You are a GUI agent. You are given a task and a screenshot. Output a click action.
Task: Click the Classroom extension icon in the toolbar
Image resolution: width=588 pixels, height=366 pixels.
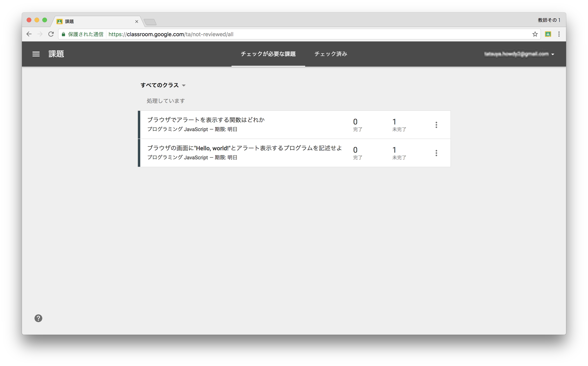point(548,34)
